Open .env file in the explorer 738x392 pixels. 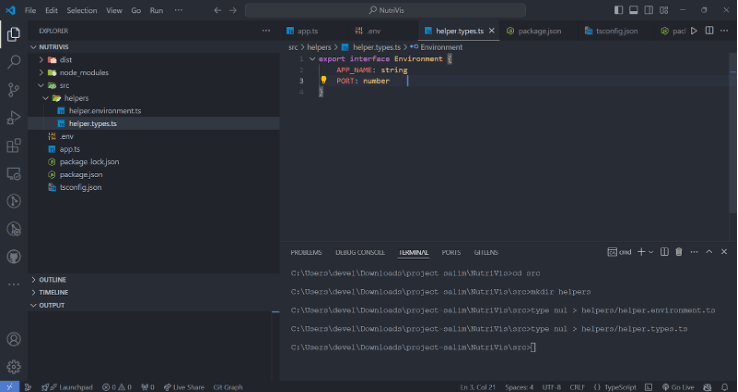pos(66,136)
